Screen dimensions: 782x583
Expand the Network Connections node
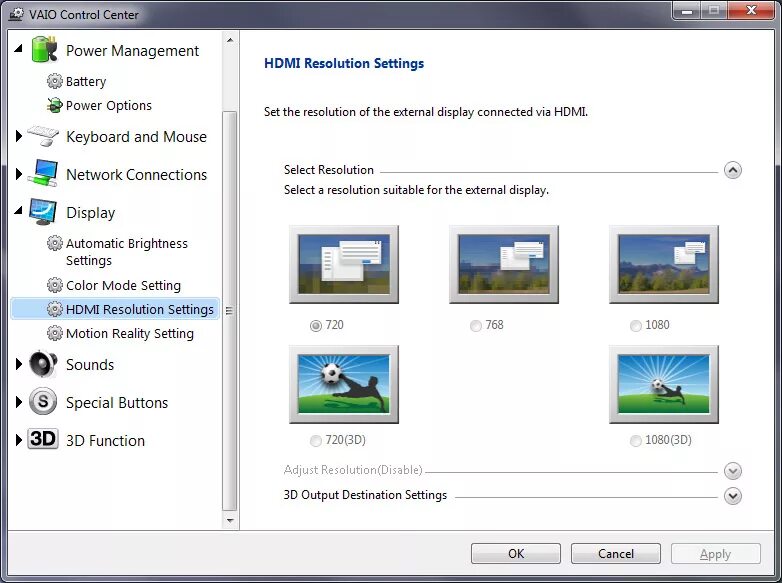click(19, 174)
